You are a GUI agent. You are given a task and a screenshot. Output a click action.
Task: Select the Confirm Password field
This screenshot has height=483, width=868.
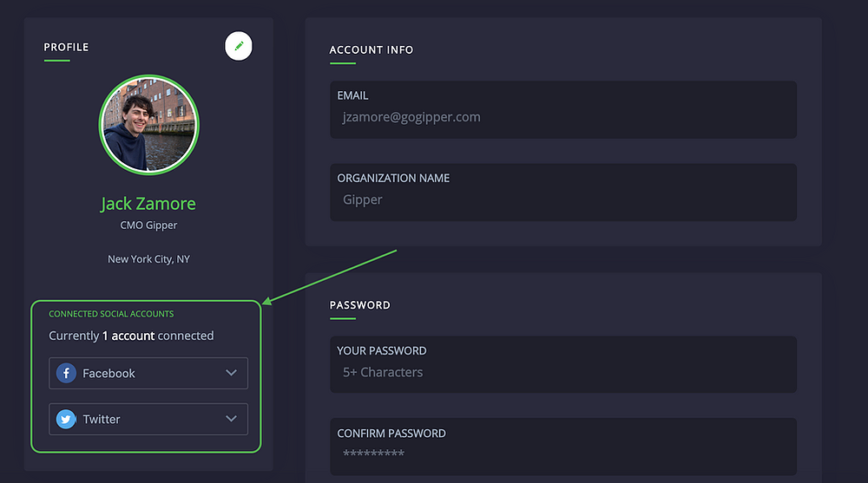(563, 447)
